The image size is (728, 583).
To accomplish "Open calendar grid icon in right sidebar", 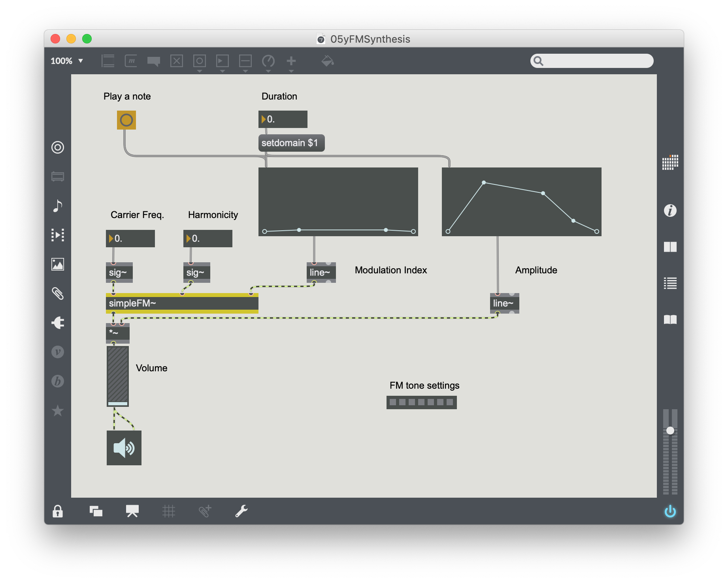I will 670,162.
